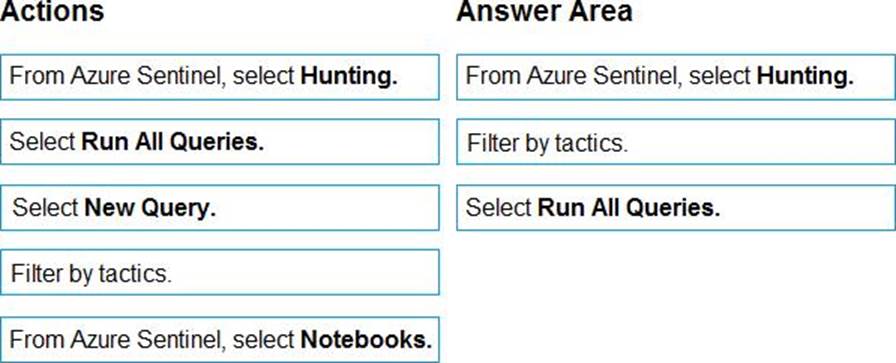Image resolution: width=896 pixels, height=363 pixels.
Task: Select the Notebooks action in Actions list
Action: tap(219, 340)
